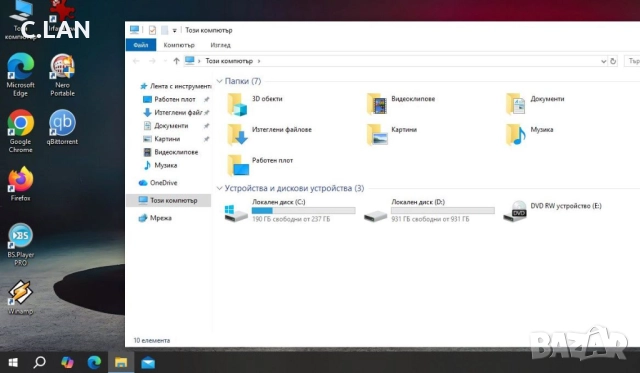Launch Winamp from the desktop

click(20, 297)
